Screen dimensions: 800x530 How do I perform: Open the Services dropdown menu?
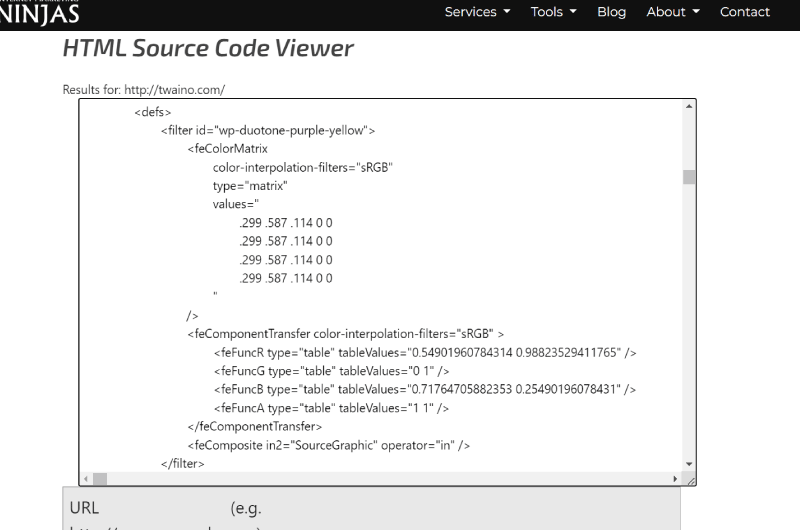point(477,12)
